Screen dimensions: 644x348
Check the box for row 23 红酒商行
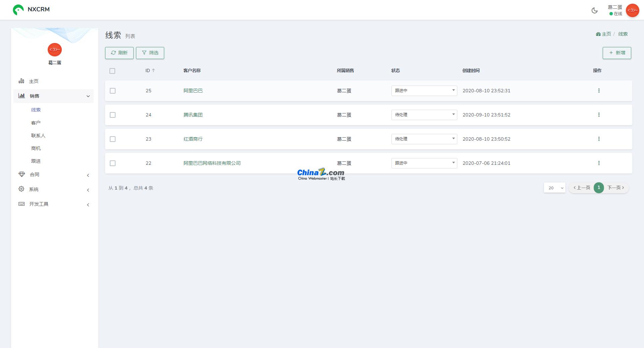coord(112,139)
